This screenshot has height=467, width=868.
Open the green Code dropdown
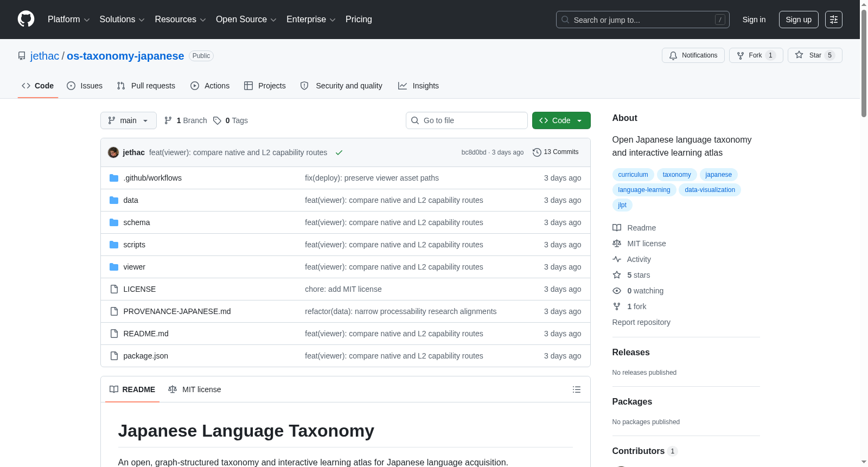coord(561,120)
